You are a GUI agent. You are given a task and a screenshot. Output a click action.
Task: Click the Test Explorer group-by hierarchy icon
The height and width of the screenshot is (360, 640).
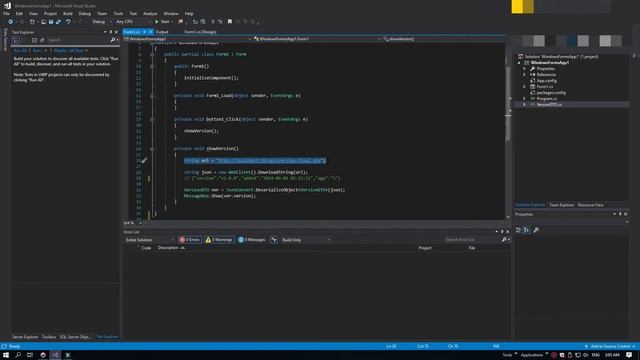[16, 40]
